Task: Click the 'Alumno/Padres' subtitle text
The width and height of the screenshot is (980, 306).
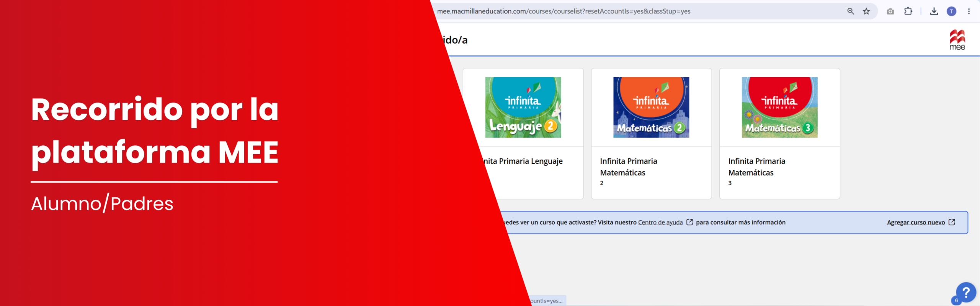Action: (x=102, y=203)
